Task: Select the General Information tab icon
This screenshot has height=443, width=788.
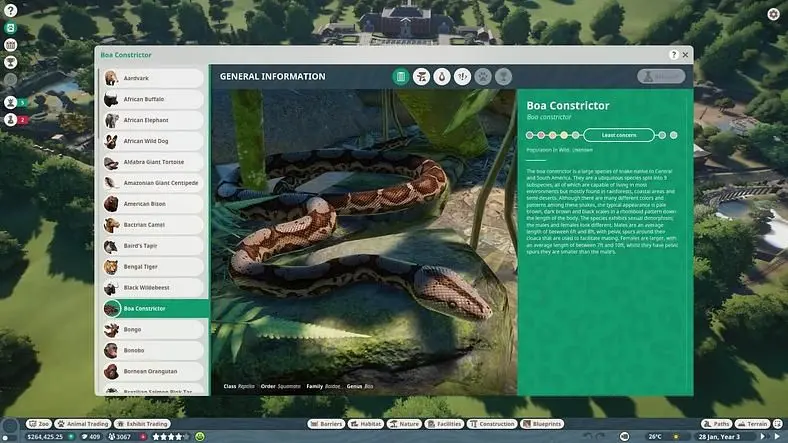Action: (x=401, y=77)
